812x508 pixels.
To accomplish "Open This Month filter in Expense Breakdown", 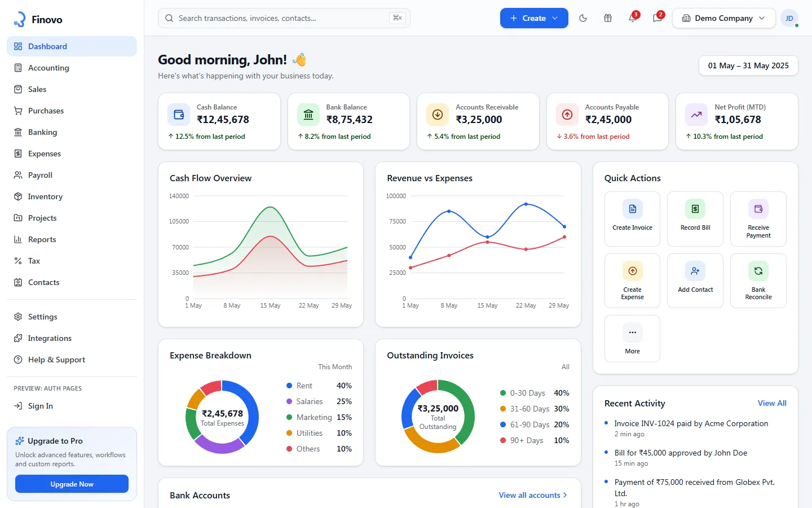I will [x=335, y=367].
